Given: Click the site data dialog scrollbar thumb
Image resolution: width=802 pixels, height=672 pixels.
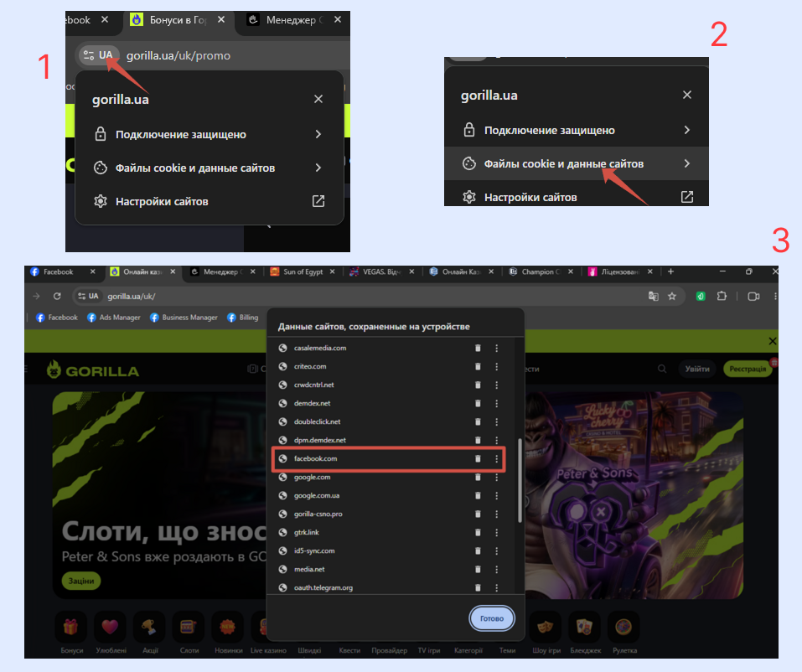Looking at the screenshot, I should click(520, 480).
